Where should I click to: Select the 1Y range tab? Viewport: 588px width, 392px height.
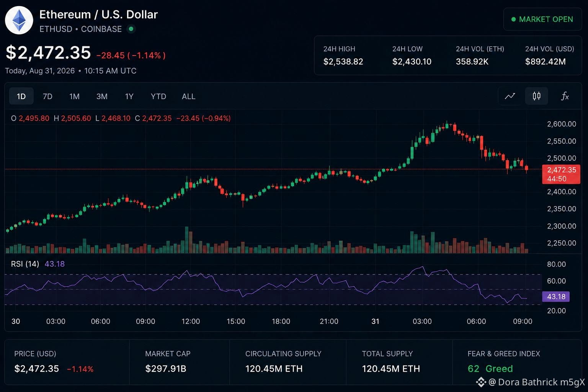[129, 96]
